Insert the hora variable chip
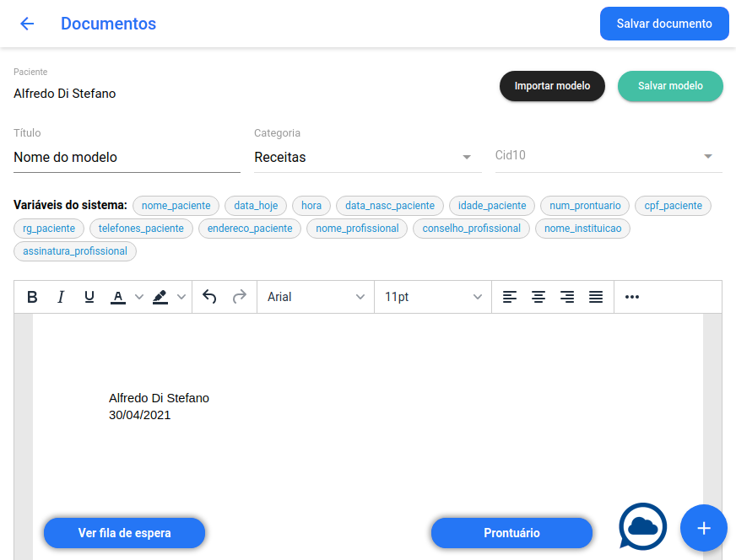Viewport: 736px width, 560px height. point(311,206)
